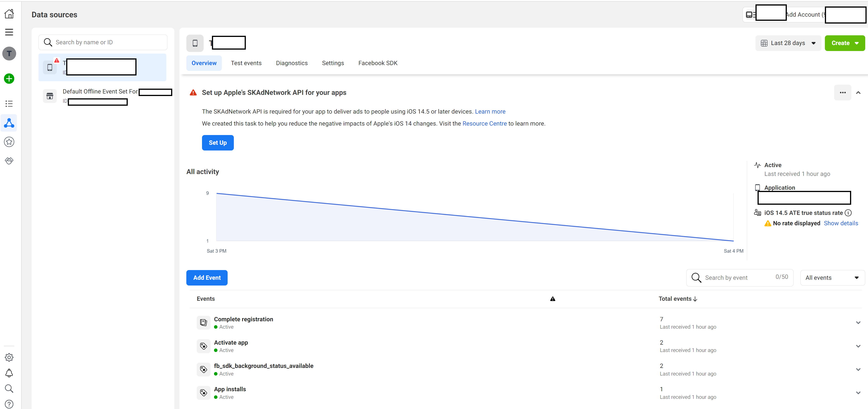Open the data sources triangle icon
Image resolution: width=868 pixels, height=409 pixels.
click(9, 123)
